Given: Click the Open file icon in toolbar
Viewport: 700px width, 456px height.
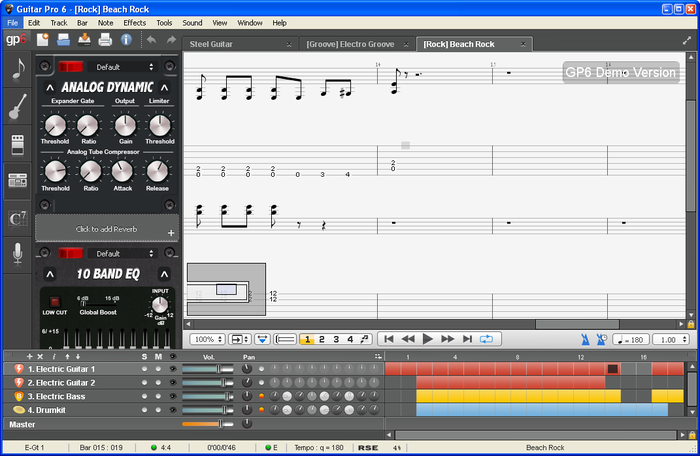Looking at the screenshot, I should [63, 40].
